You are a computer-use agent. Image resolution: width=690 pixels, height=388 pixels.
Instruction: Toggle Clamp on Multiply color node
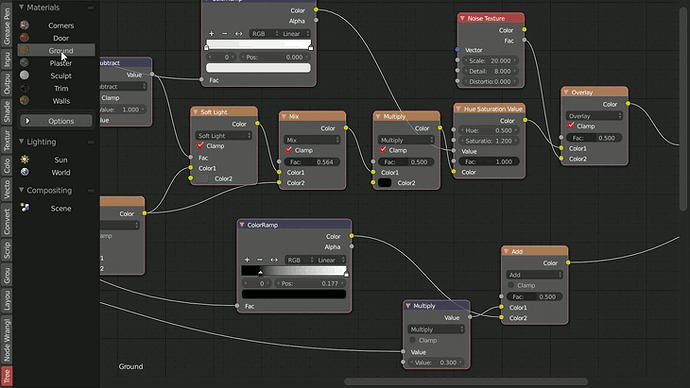[x=383, y=150]
